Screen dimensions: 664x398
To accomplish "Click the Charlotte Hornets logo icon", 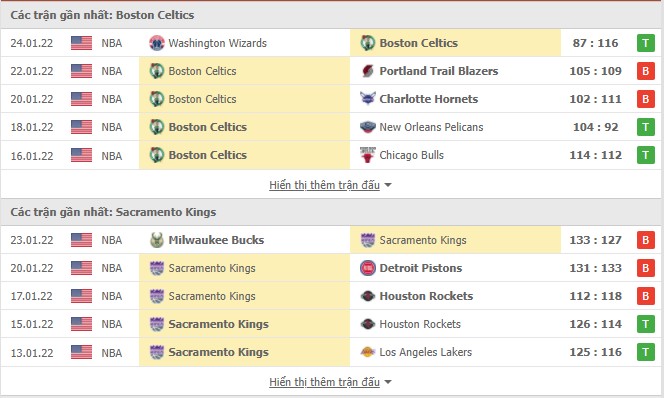I will tap(368, 99).
